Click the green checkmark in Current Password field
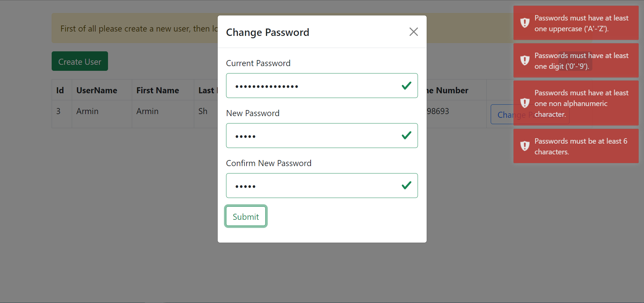 point(406,86)
